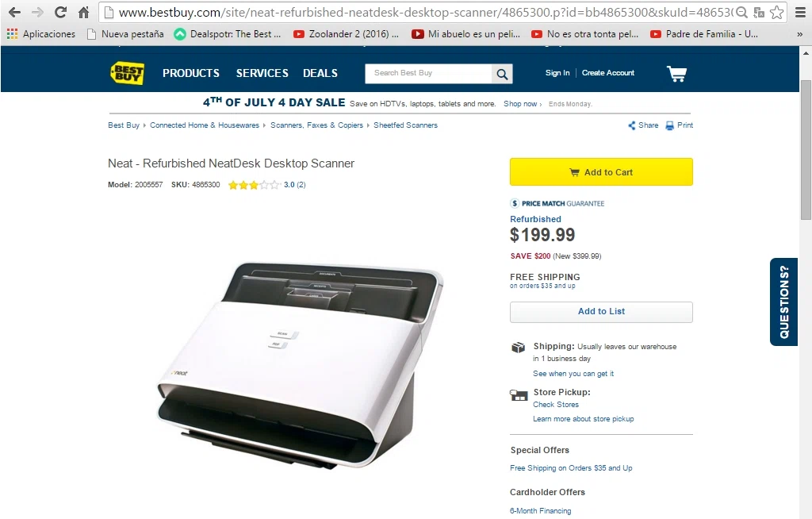This screenshot has height=519, width=812.
Task: Go to browser home icon
Action: click(83, 12)
